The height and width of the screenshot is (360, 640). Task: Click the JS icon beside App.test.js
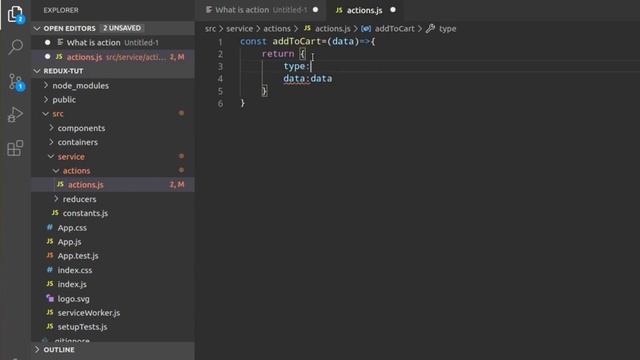click(x=50, y=256)
